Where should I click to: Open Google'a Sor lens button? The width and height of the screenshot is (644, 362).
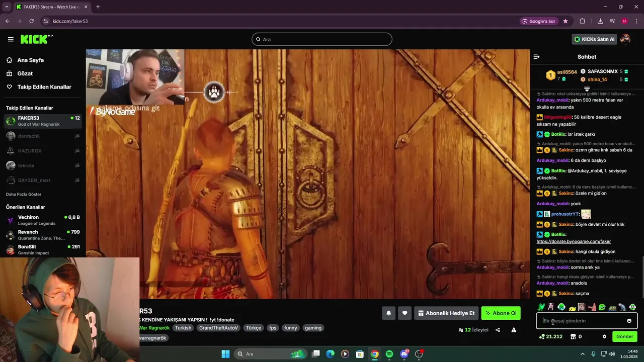click(539, 21)
